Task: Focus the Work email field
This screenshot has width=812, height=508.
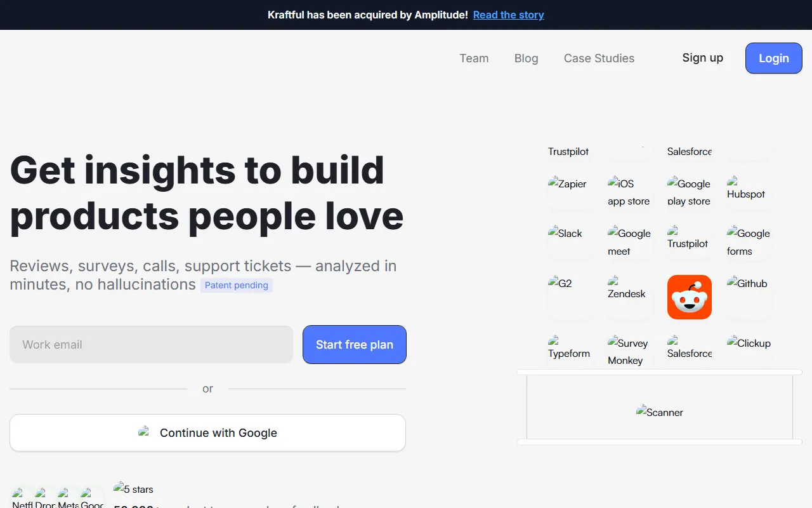Action: [151, 345]
